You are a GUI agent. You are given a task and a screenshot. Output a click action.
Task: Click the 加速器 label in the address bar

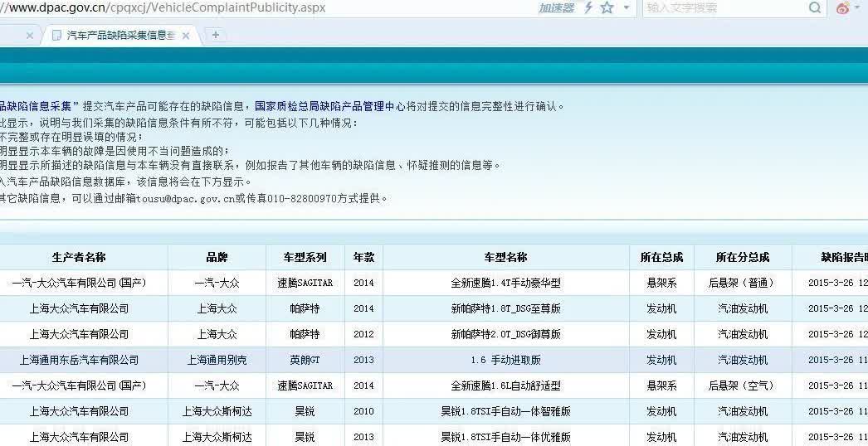pos(556,7)
